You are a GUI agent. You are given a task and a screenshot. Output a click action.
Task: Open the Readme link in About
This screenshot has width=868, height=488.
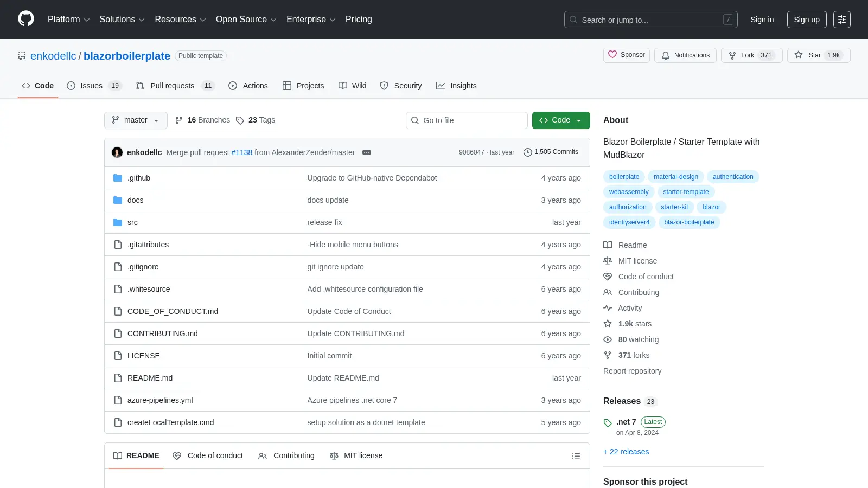[626, 245]
